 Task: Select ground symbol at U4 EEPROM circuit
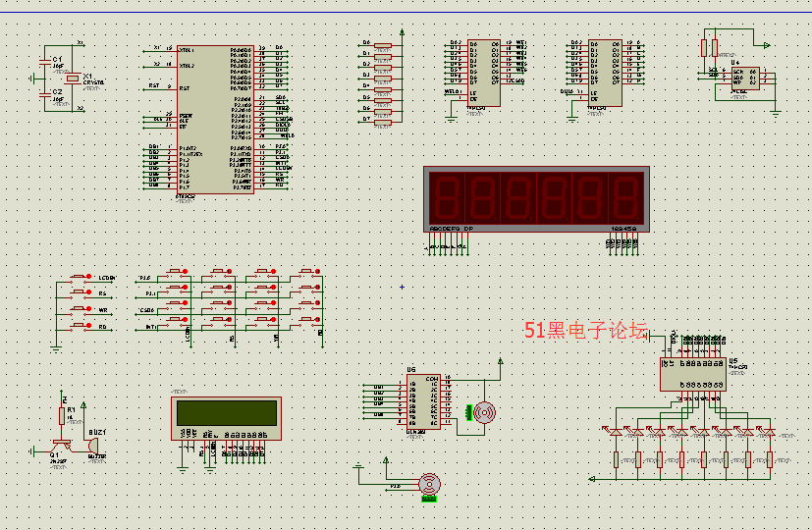(x=776, y=113)
